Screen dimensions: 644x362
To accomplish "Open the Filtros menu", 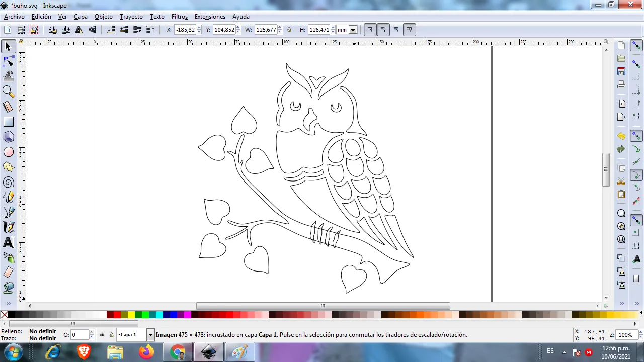I will click(x=180, y=17).
